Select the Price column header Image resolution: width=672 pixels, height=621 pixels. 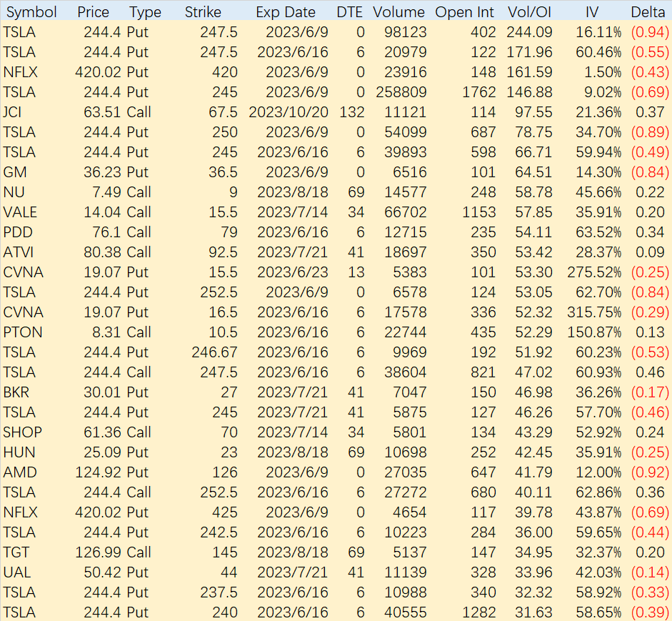pos(93,12)
